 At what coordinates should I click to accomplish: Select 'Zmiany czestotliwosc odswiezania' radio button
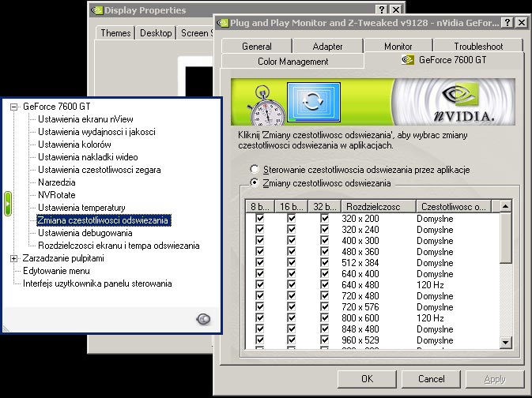tap(254, 182)
